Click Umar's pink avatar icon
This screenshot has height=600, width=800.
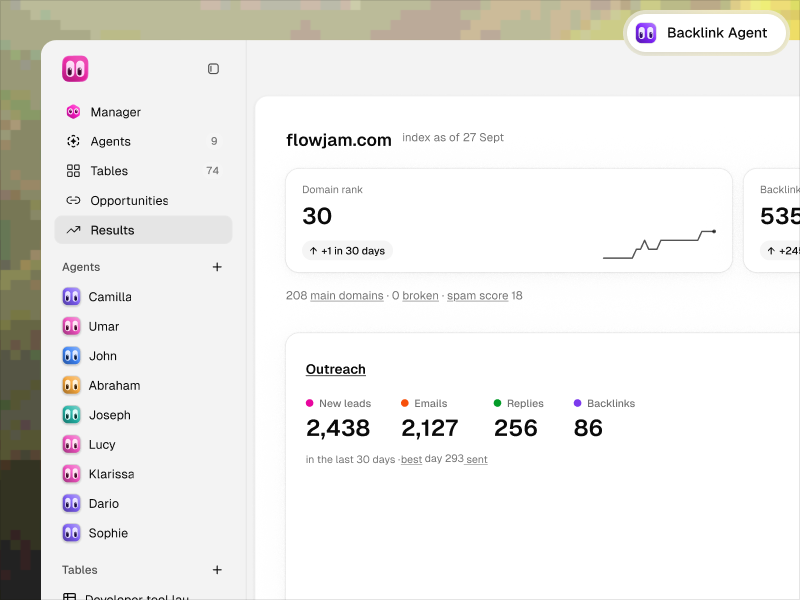pyautogui.click(x=71, y=326)
